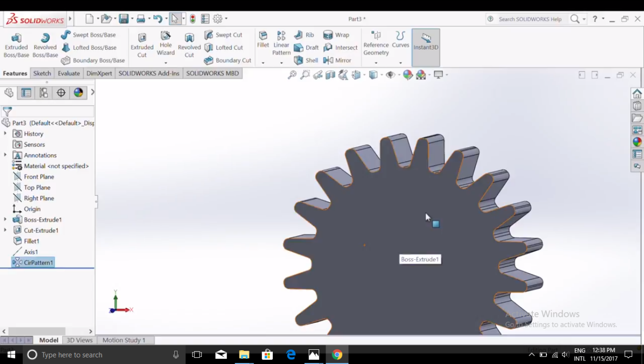Select the Wrap feature
This screenshot has height=364, width=644.
[336, 35]
